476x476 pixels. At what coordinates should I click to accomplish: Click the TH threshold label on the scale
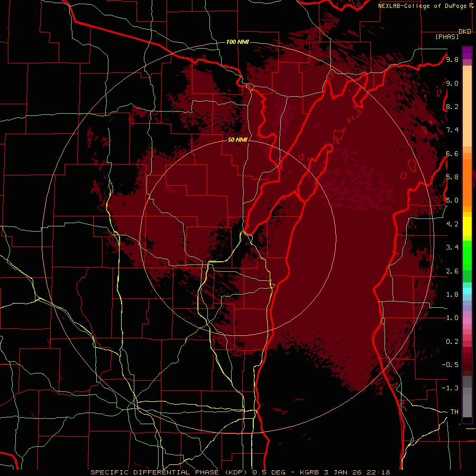[454, 412]
